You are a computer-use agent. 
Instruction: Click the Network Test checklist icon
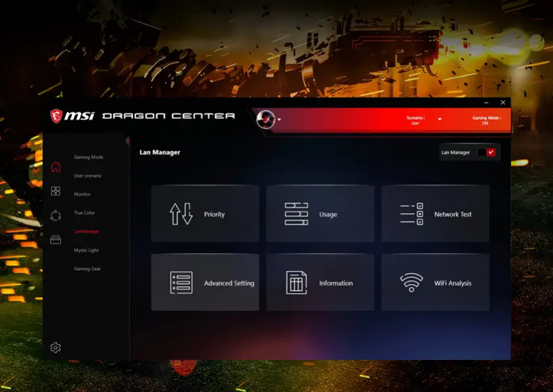(411, 214)
